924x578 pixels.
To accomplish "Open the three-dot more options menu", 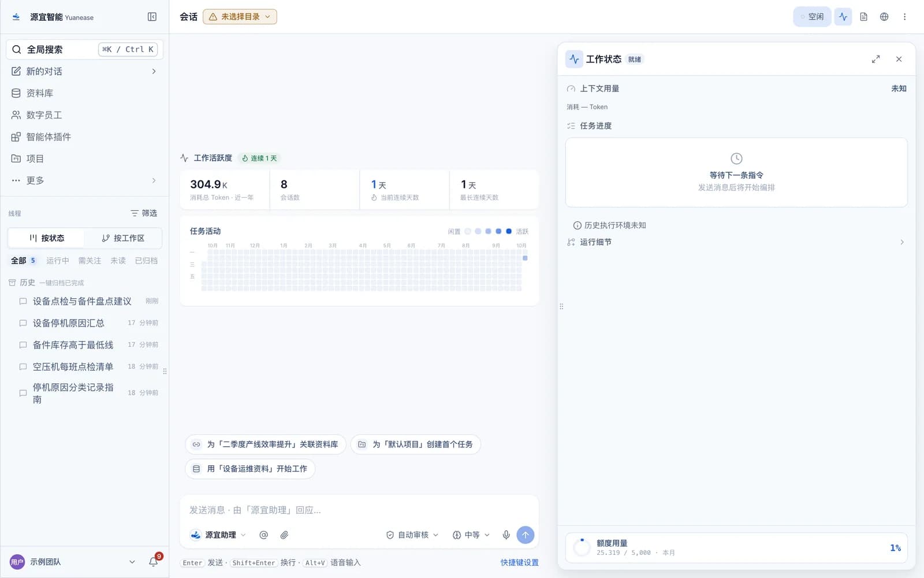I will click(904, 17).
